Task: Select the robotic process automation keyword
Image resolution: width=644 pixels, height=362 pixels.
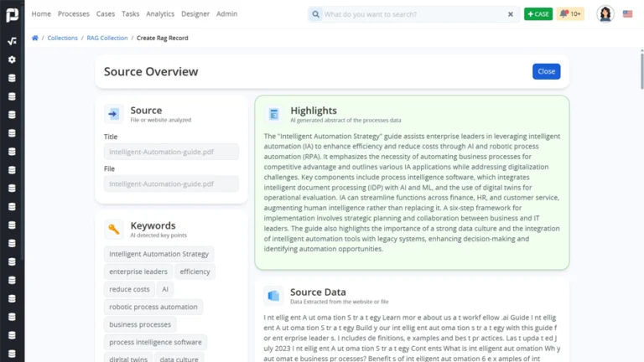Action: point(153,307)
